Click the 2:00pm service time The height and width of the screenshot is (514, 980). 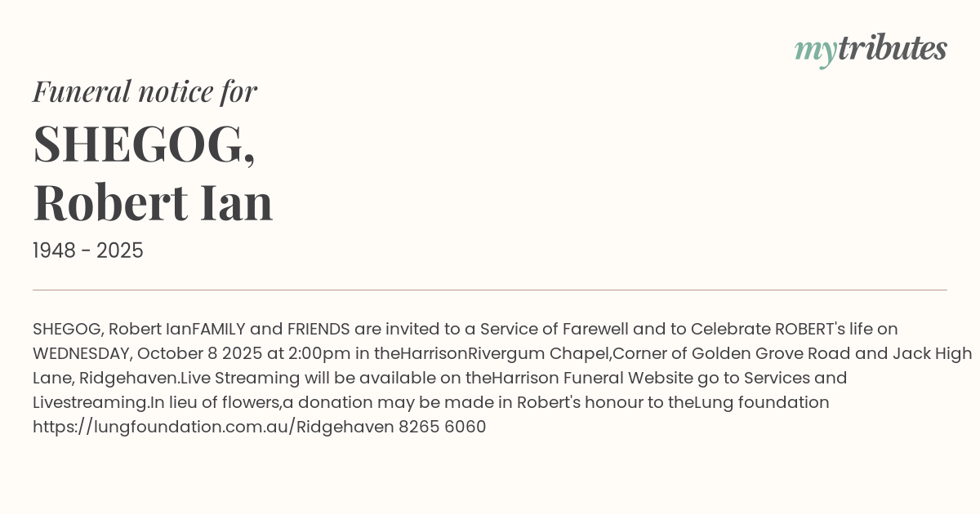click(314, 353)
